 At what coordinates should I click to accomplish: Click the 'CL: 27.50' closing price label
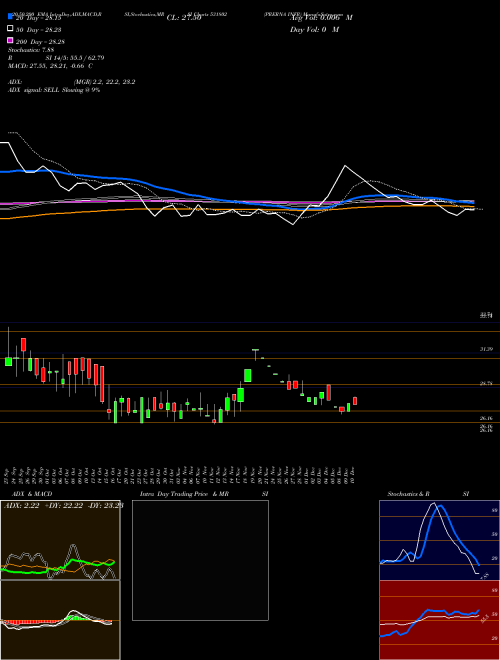184,18
